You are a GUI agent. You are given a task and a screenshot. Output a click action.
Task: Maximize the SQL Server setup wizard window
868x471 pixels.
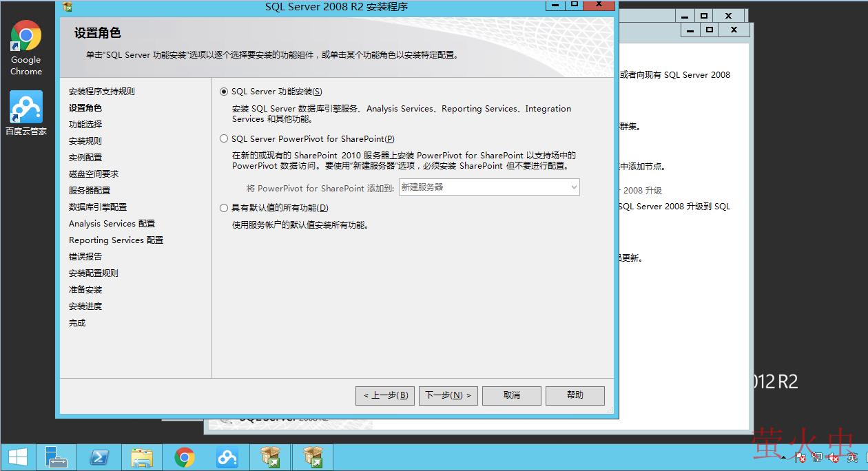573,5
